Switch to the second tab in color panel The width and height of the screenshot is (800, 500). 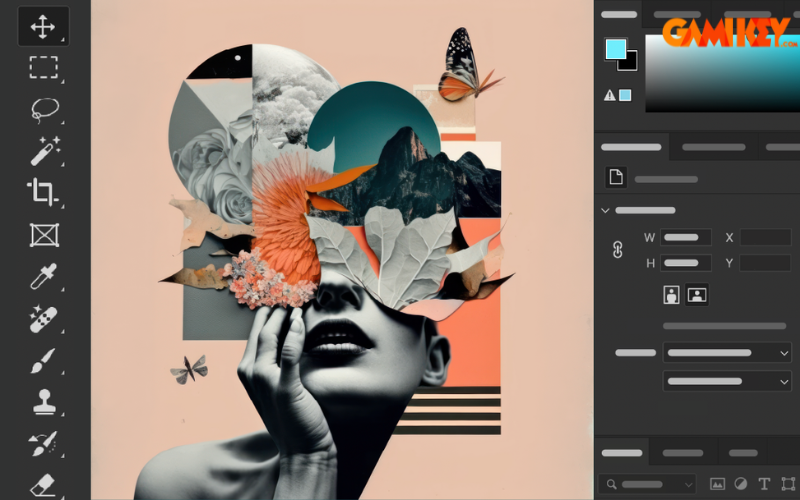pos(677,14)
